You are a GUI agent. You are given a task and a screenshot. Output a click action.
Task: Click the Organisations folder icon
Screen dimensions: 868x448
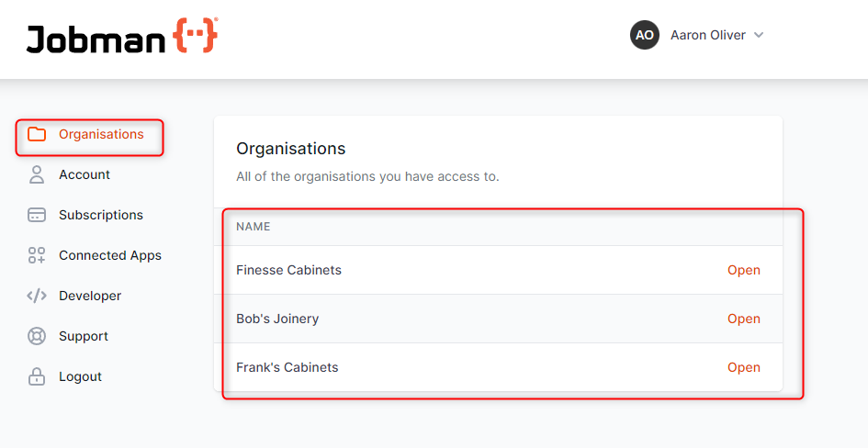point(37,134)
